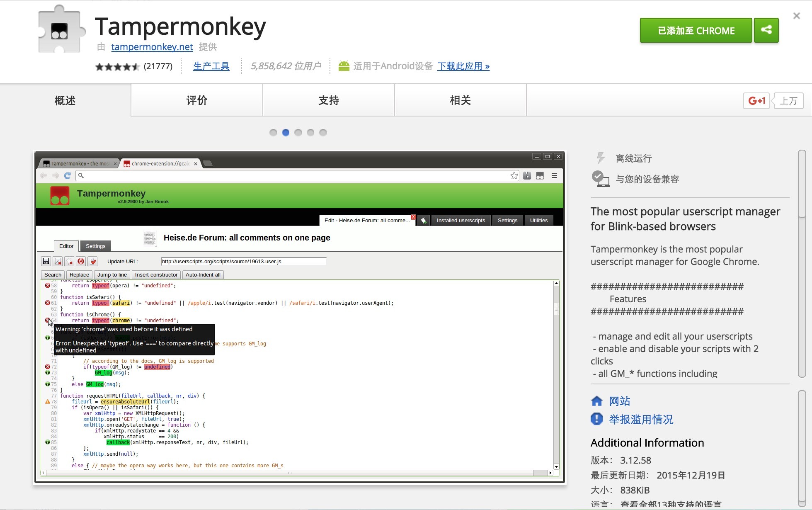Switch to the Editor tab in script editor

point(66,245)
